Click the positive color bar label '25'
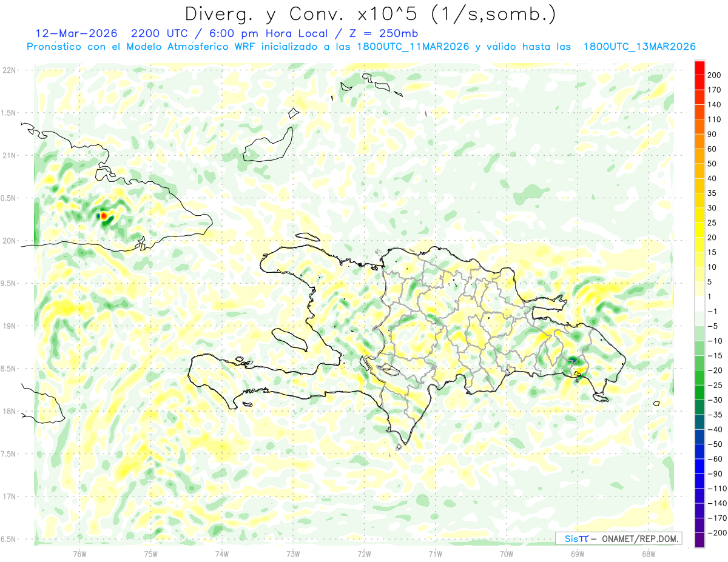The image size is (728, 562). pyautogui.click(x=712, y=223)
